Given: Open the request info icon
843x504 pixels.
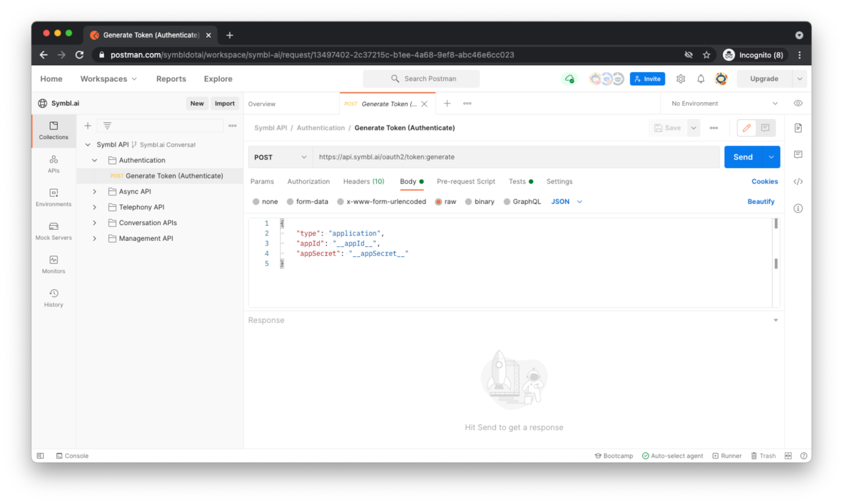Looking at the screenshot, I should 798,208.
